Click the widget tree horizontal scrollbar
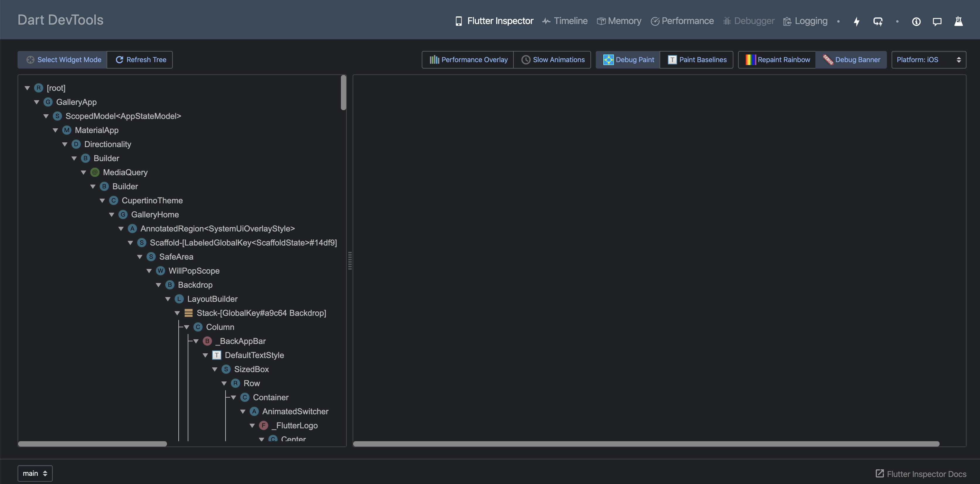 [x=93, y=444]
